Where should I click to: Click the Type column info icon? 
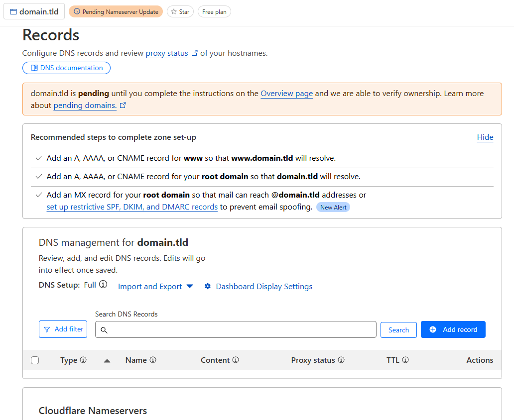point(83,360)
